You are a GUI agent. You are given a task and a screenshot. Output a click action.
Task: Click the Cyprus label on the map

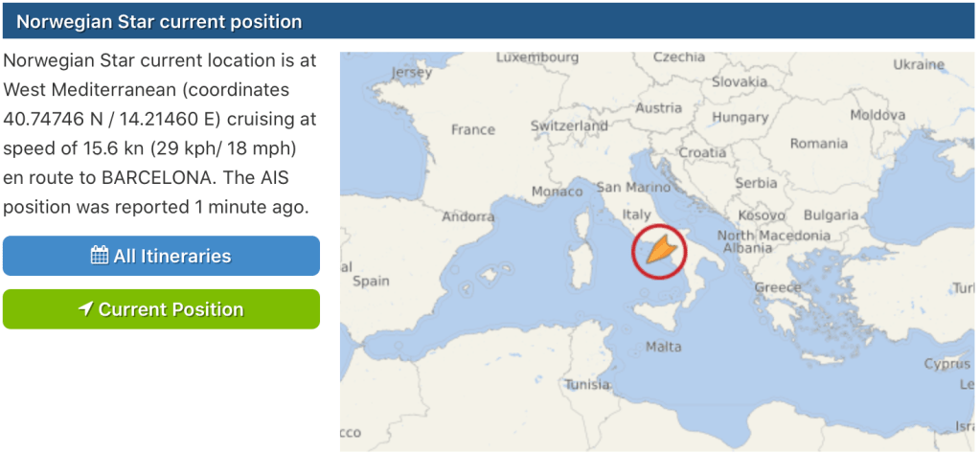(946, 364)
